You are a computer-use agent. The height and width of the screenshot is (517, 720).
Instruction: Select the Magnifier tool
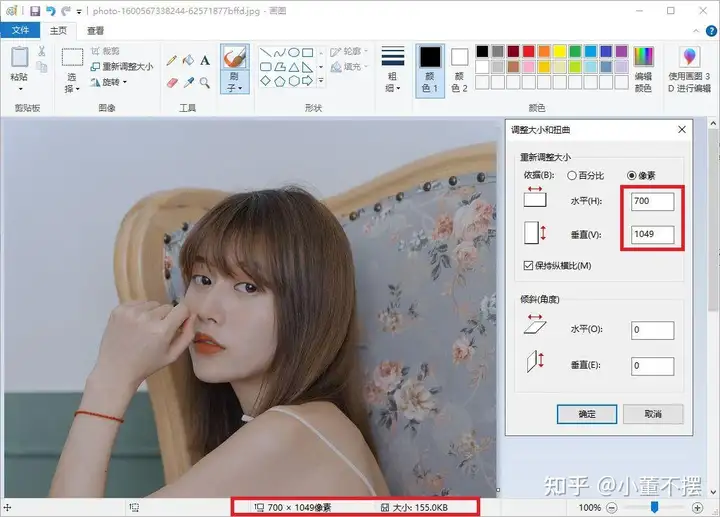point(205,83)
